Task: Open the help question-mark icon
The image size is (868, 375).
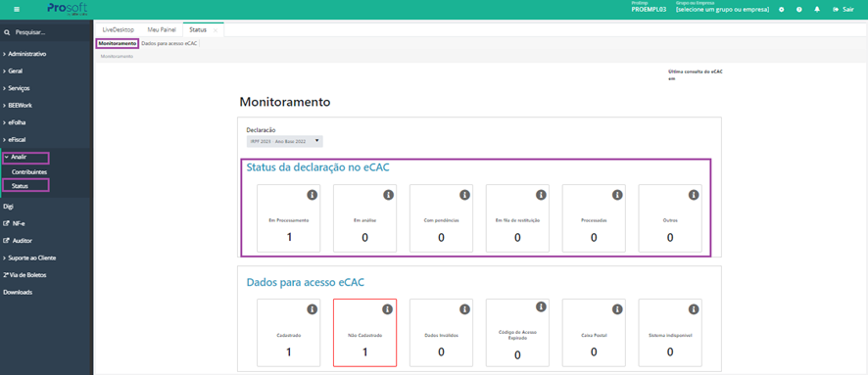Action: [x=798, y=10]
